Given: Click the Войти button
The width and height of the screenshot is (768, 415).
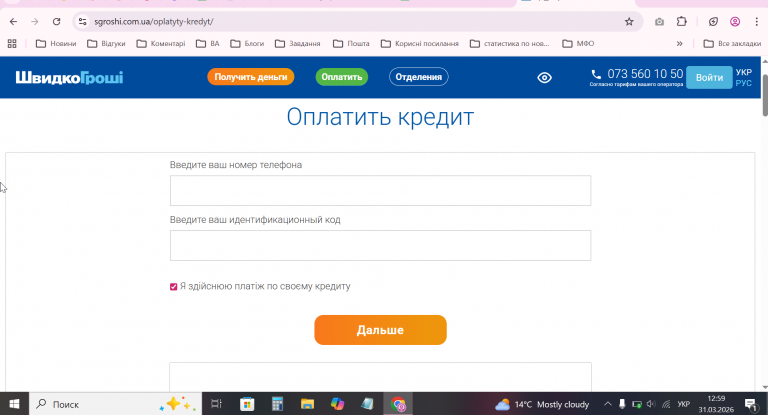Looking at the screenshot, I should point(709,77).
